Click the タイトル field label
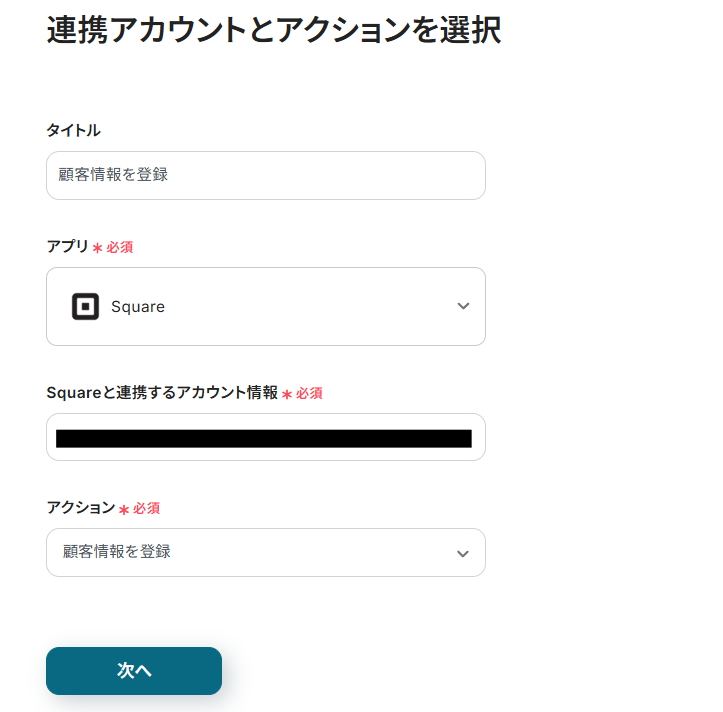The width and height of the screenshot is (723, 712). point(73,130)
